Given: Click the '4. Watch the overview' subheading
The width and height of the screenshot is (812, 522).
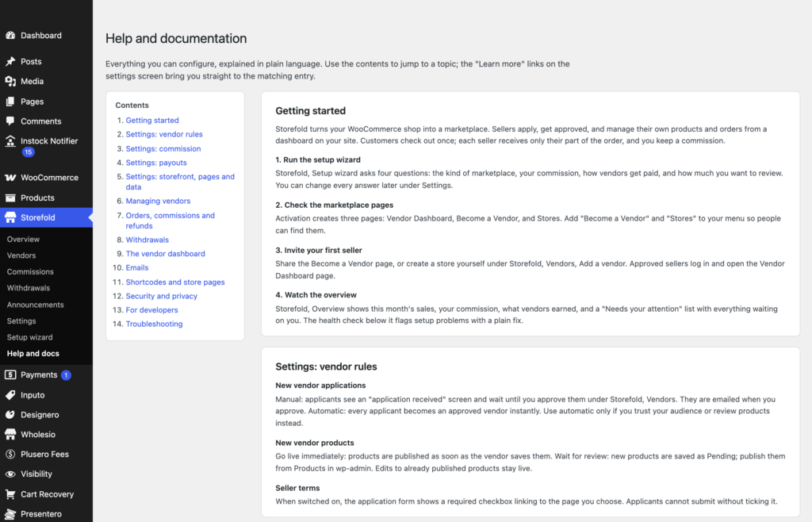Looking at the screenshot, I should click(x=316, y=295).
